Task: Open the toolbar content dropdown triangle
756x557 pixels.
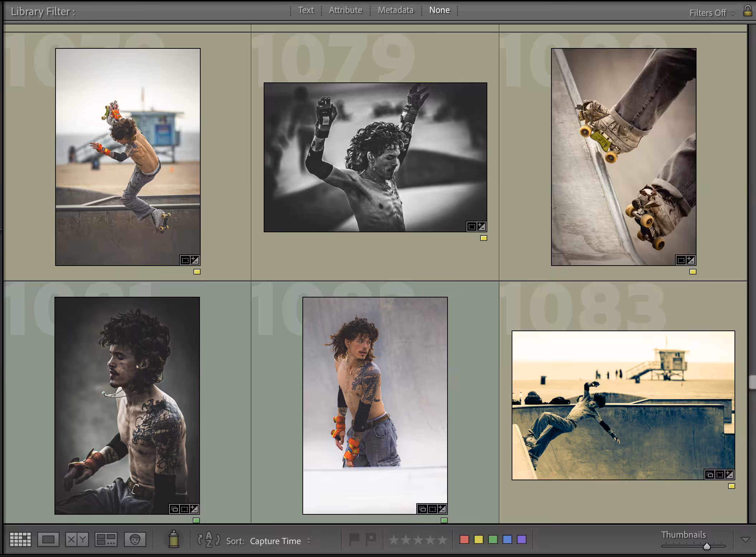Action: click(746, 540)
